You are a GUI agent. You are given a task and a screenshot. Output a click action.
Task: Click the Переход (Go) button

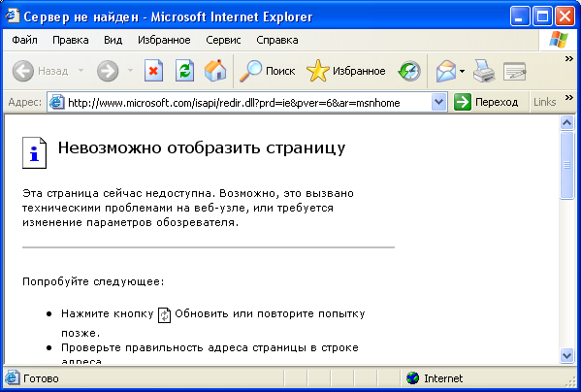[x=486, y=102]
